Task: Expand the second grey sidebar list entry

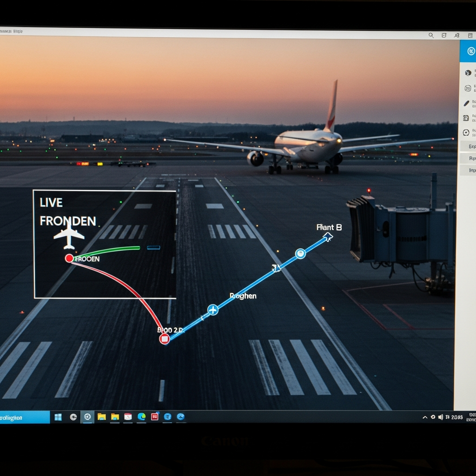Action: 470,158
